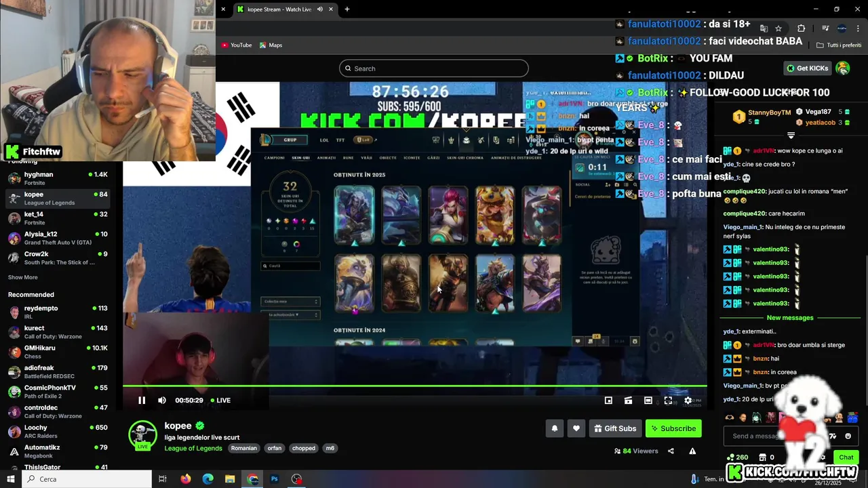
Task: Open Maps bookmark
Action: 271,45
